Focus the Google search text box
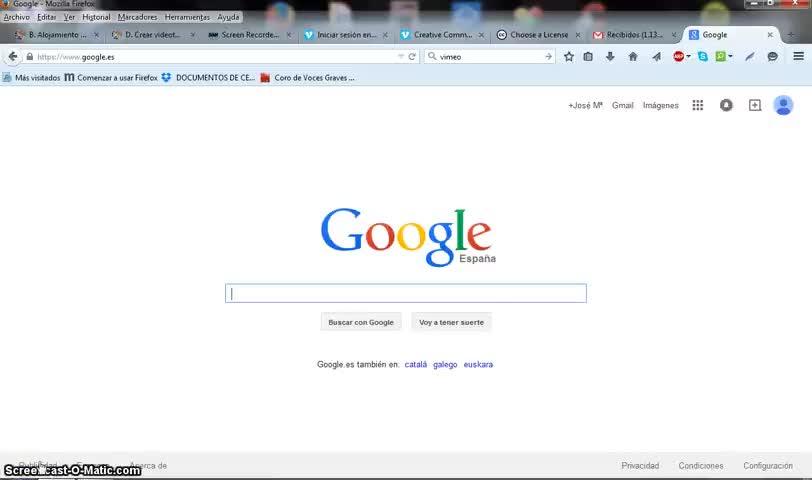 406,293
